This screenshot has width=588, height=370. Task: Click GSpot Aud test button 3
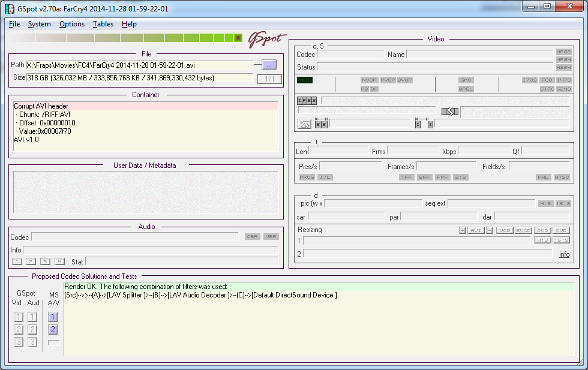point(32,342)
